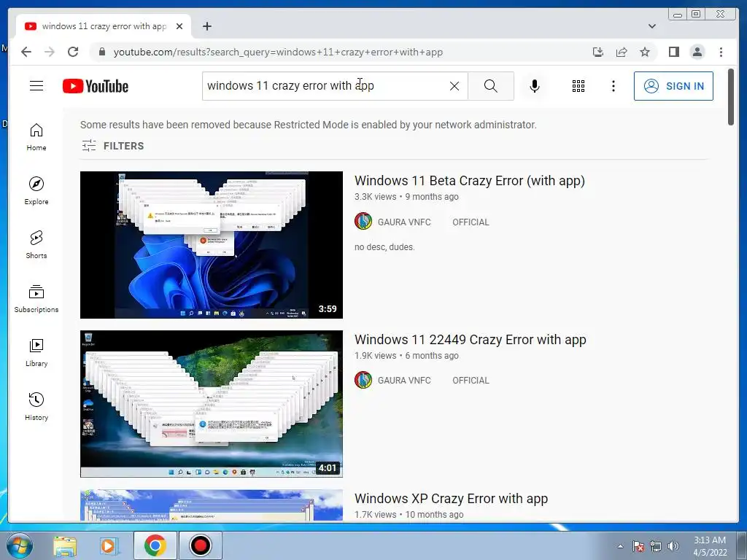
Task: Click the red record app in taskbar
Action: [200, 545]
